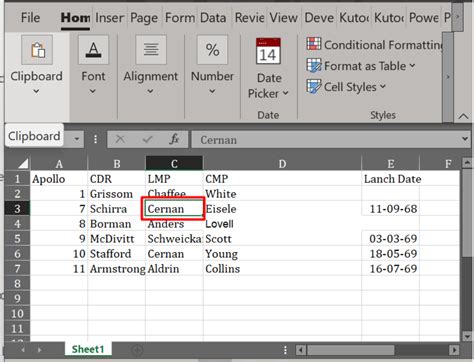Open the Clipboard paste icon group
Viewport: 474px width, 362px height.
[x=37, y=50]
